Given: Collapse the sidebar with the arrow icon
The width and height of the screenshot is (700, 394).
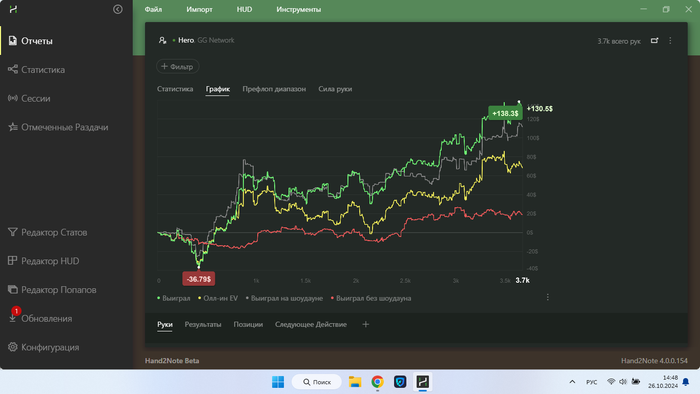Looking at the screenshot, I should (x=117, y=9).
